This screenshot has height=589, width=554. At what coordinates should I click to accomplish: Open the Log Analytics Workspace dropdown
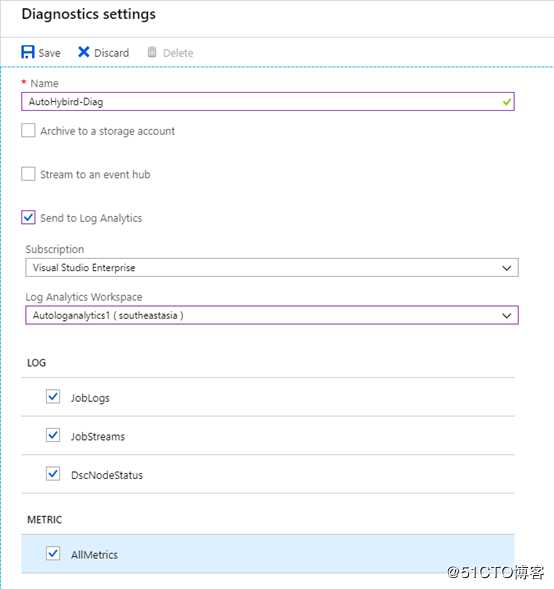(272, 315)
